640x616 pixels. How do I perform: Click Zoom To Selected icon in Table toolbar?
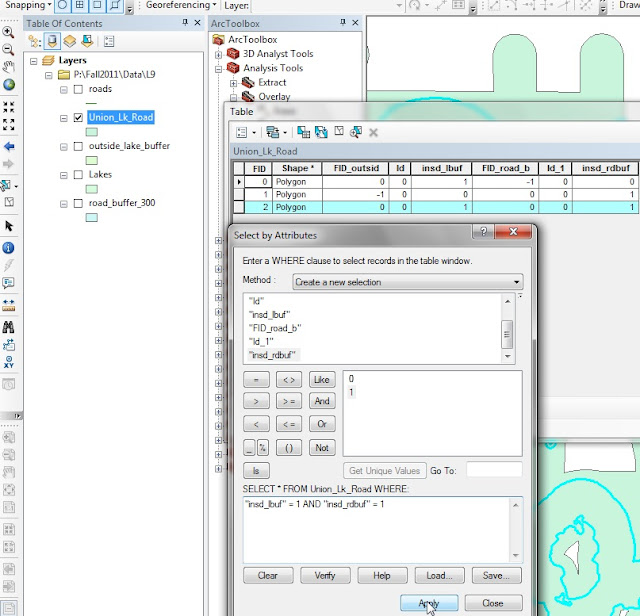[x=356, y=132]
